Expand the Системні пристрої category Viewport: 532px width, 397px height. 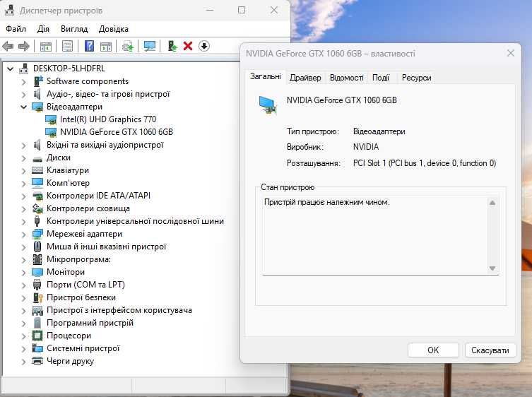coord(23,349)
